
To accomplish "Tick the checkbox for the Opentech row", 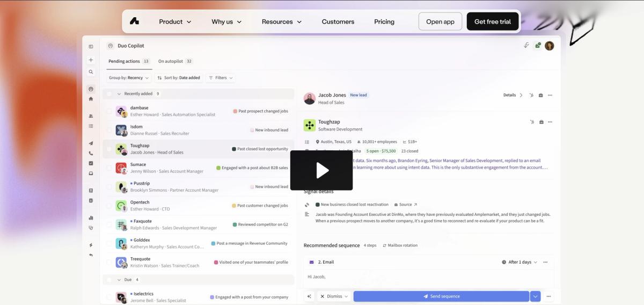I will click(109, 206).
